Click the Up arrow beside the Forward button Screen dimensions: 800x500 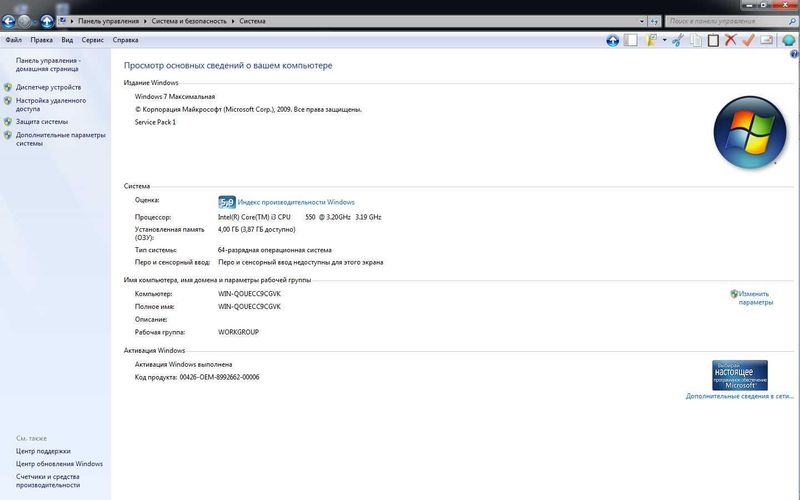point(47,21)
